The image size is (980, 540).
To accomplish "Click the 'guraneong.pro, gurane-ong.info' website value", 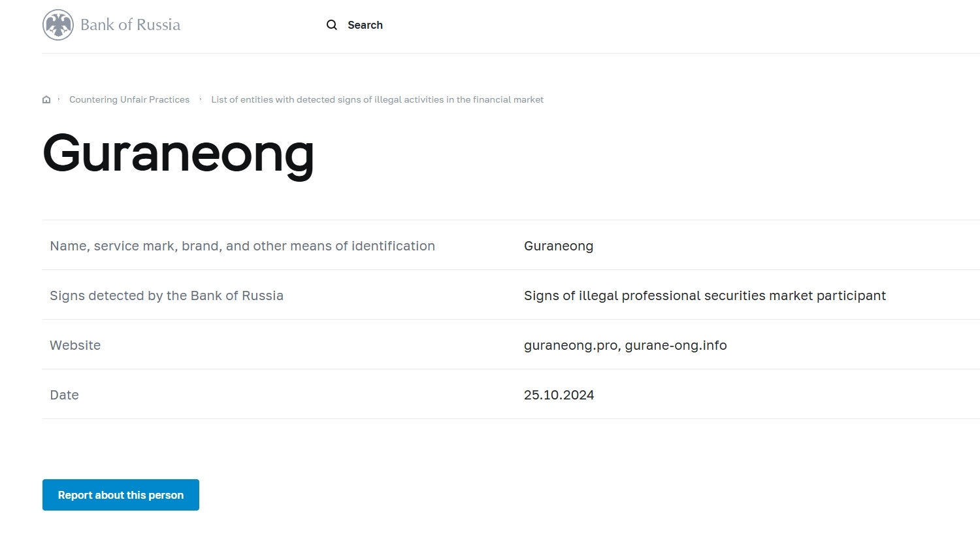I will coord(625,345).
